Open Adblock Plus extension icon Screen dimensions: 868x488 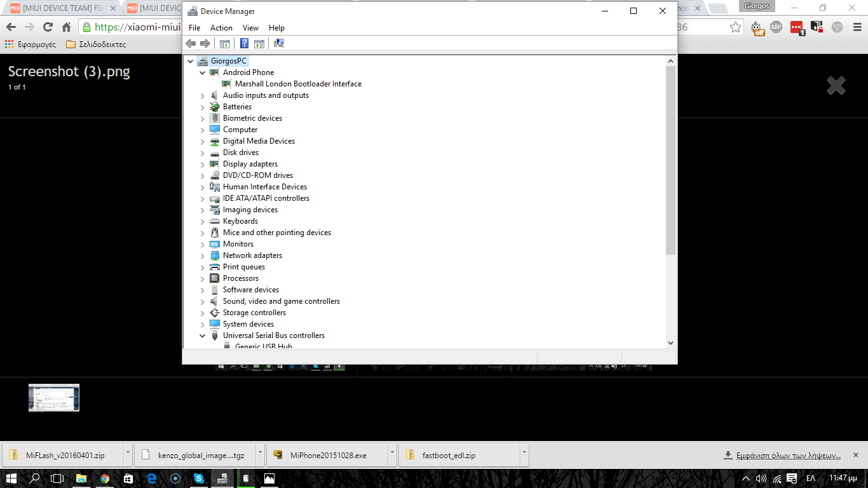click(x=776, y=27)
